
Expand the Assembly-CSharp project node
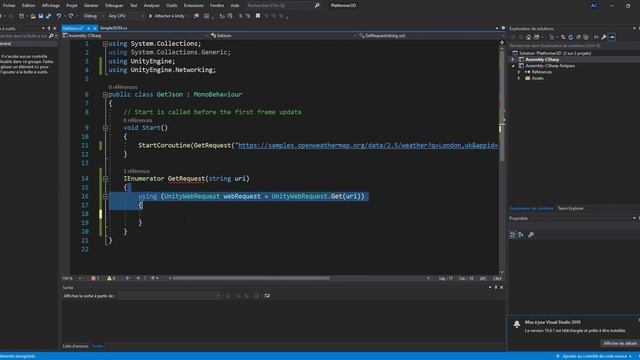point(513,60)
